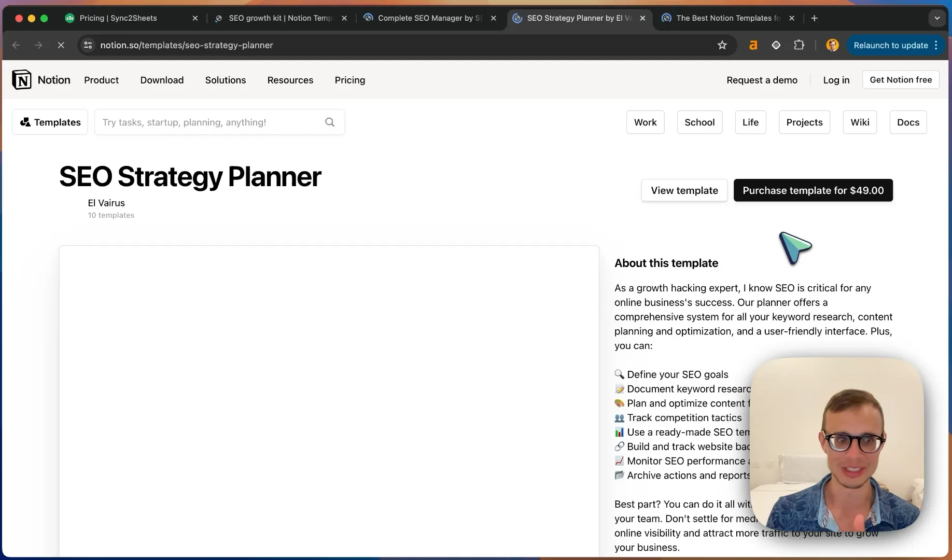Viewport: 952px width, 560px height.
Task: Click Purchase template for $49.00
Action: point(813,190)
